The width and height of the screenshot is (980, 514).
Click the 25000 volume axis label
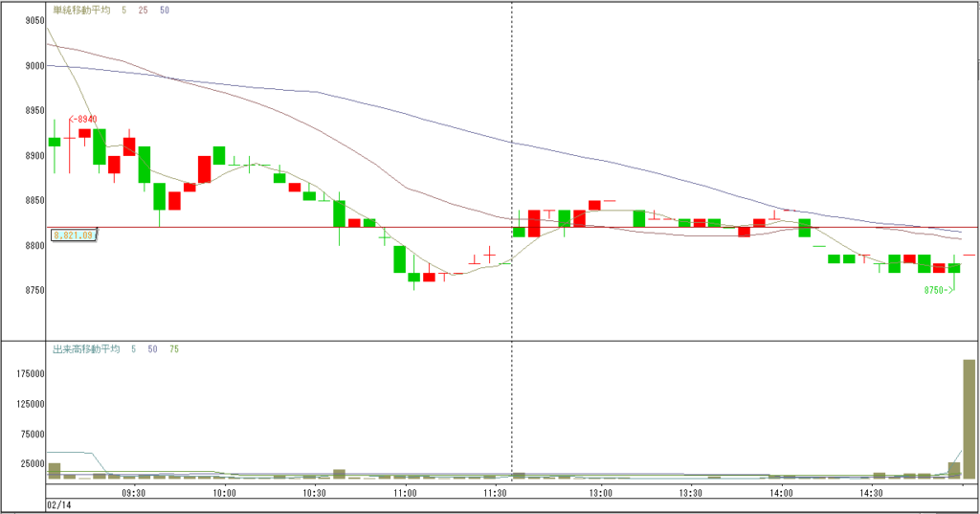pyautogui.click(x=33, y=464)
